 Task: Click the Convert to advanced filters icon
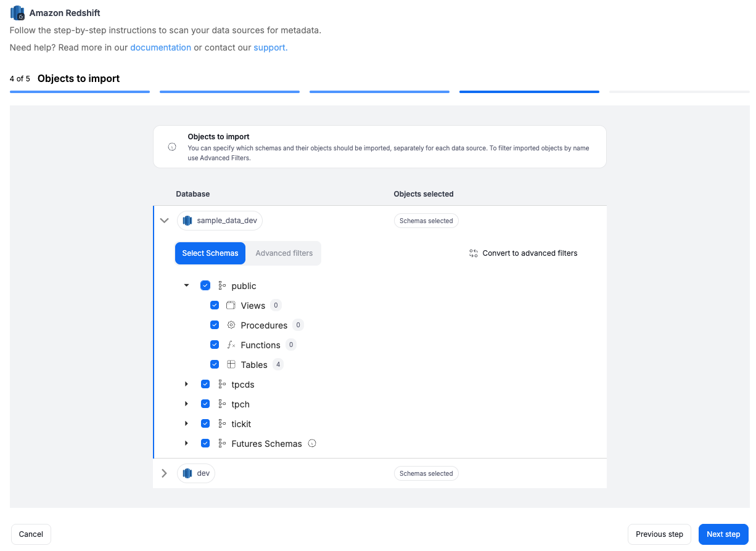click(474, 253)
